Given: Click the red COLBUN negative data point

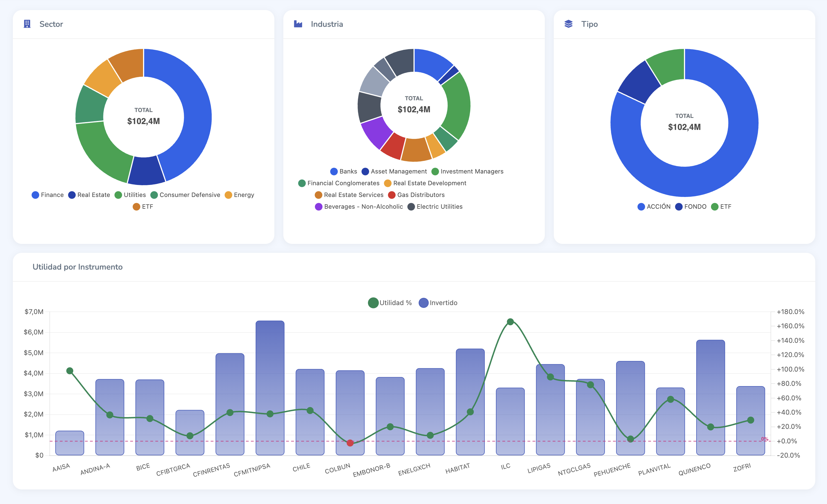Looking at the screenshot, I should (x=350, y=443).
